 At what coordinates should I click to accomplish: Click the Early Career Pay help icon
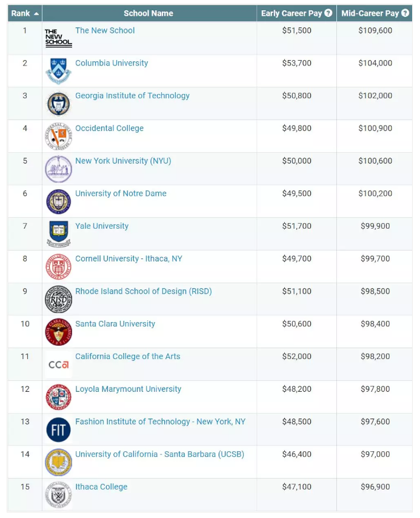point(328,13)
